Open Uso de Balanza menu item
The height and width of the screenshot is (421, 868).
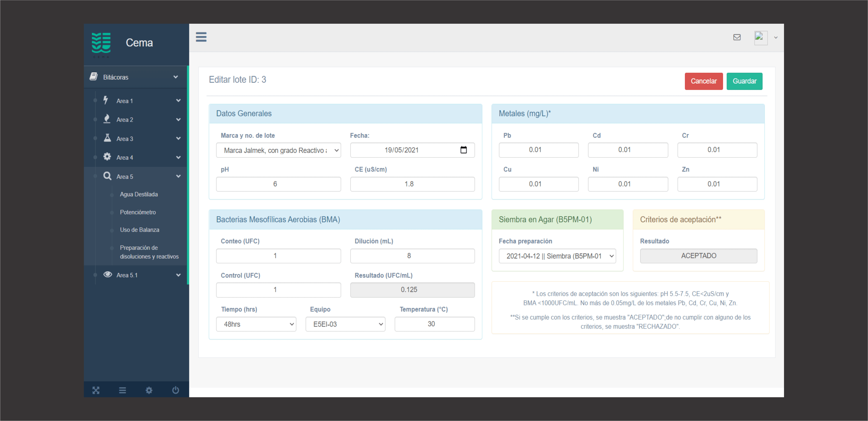(x=140, y=229)
